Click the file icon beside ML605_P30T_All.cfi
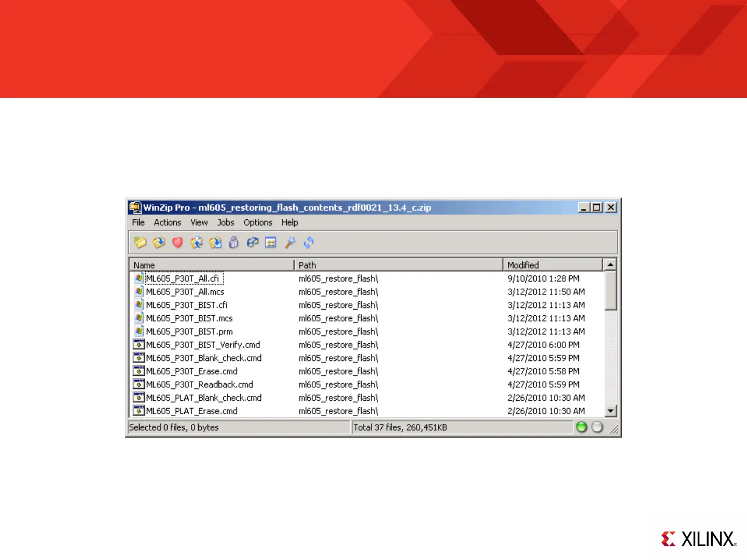747x560 pixels. 139,278
